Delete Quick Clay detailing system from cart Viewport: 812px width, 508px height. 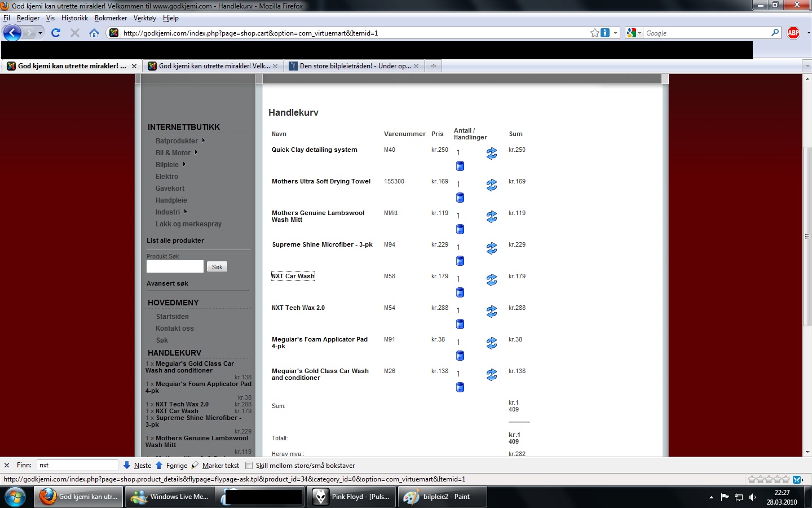tap(460, 166)
